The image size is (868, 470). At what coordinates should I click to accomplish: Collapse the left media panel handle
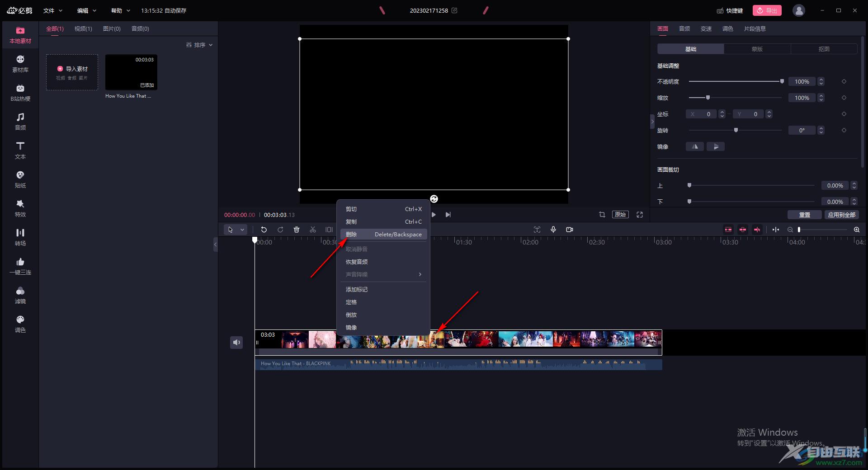[216, 244]
